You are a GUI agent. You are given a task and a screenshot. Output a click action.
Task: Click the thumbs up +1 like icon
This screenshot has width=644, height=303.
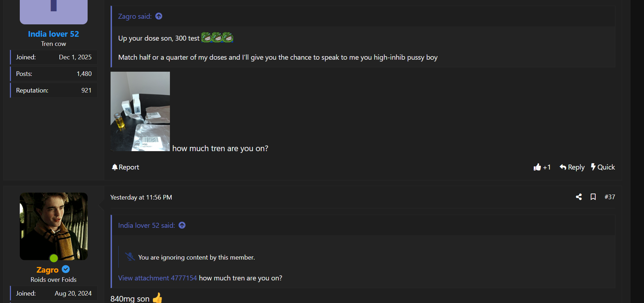537,167
